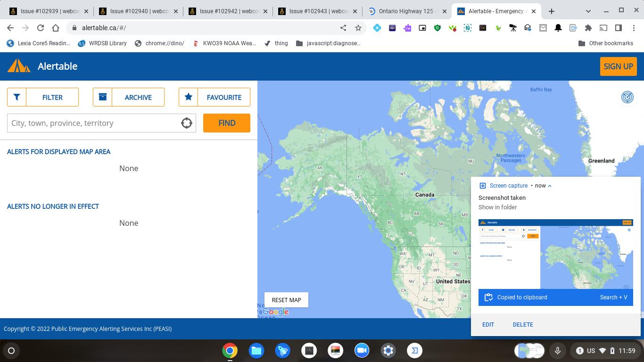Image resolution: width=644 pixels, height=362 pixels.
Task: Open the Archive panel via its box icon
Action: point(103,97)
